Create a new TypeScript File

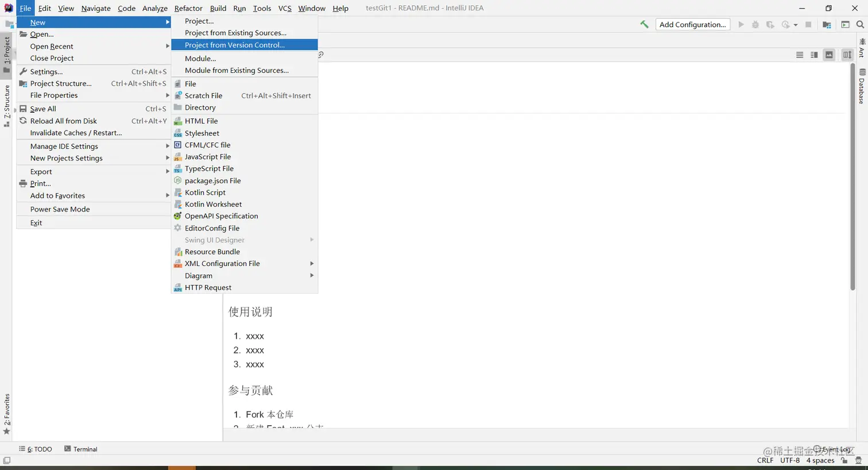point(245,169)
